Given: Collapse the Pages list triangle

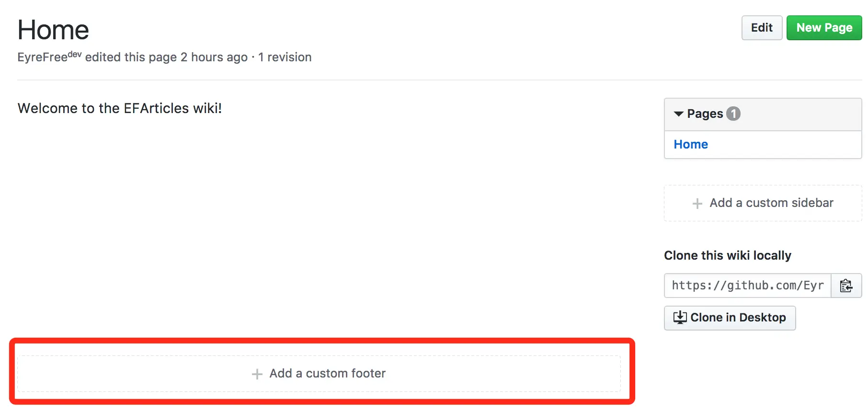Looking at the screenshot, I should (x=678, y=114).
